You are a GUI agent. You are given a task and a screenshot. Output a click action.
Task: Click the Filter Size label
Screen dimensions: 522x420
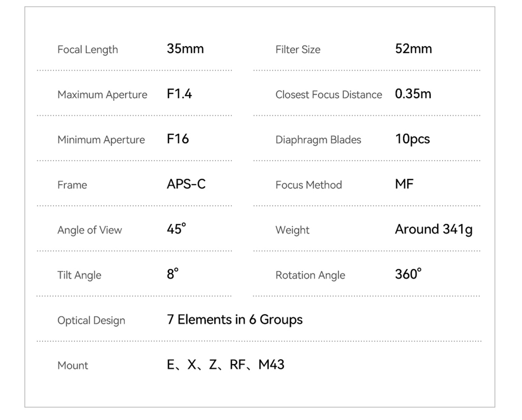(298, 50)
